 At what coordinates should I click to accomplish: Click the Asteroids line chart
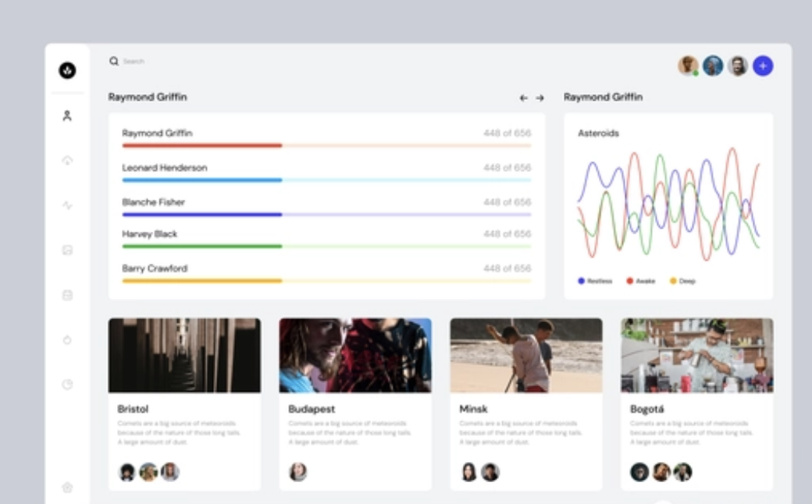pos(668,204)
